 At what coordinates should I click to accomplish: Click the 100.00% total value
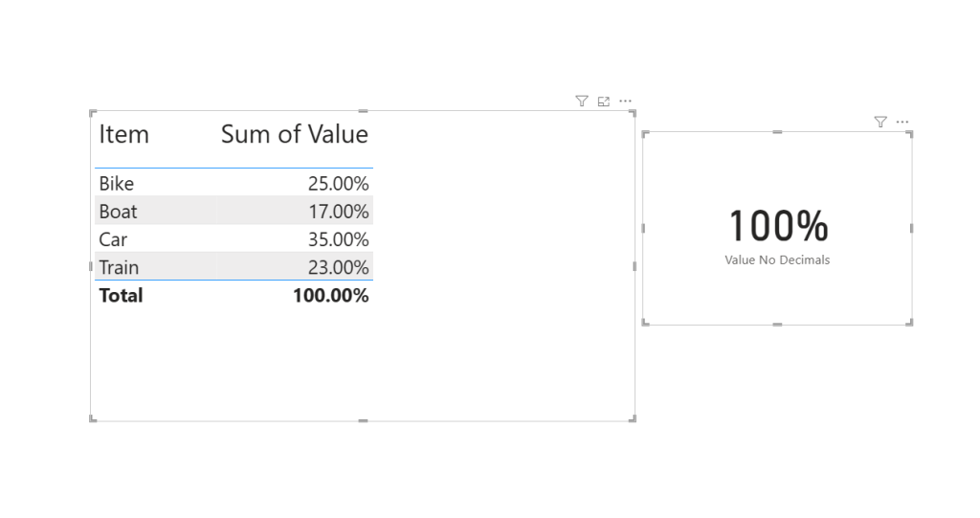[330, 295]
